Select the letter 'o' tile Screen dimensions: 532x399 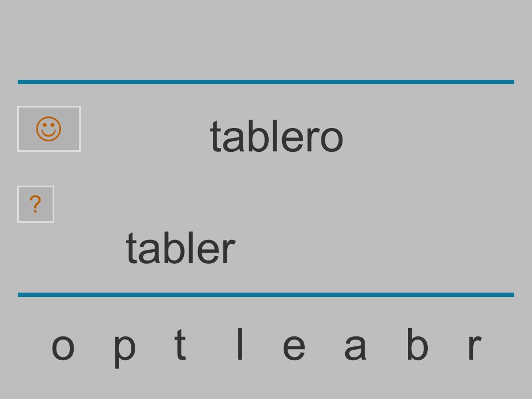coord(63,347)
